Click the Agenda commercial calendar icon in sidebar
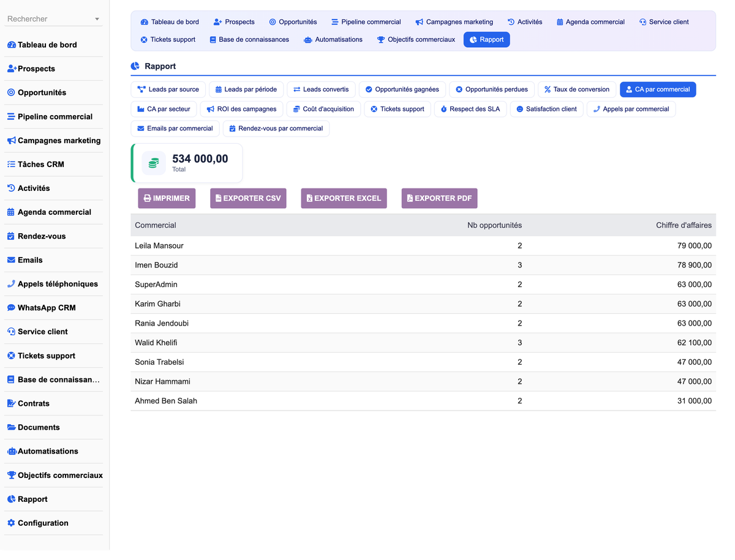This screenshot has width=735, height=560. (11, 212)
